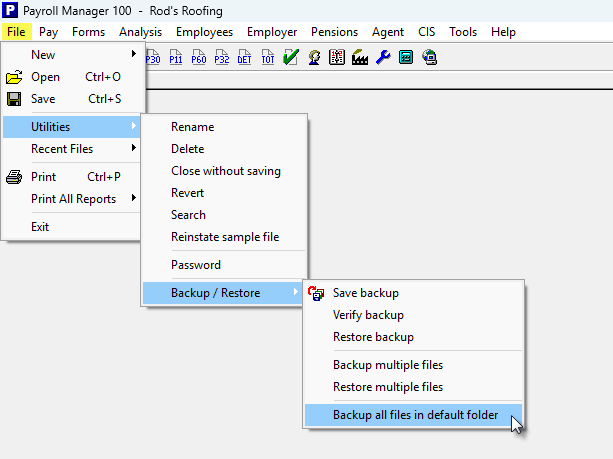This screenshot has height=459, width=613.
Task: Select Close without saving
Action: pos(224,171)
